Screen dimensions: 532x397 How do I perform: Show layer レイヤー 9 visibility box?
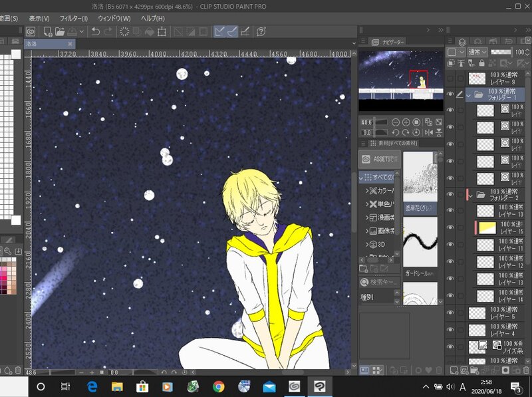pos(450,78)
